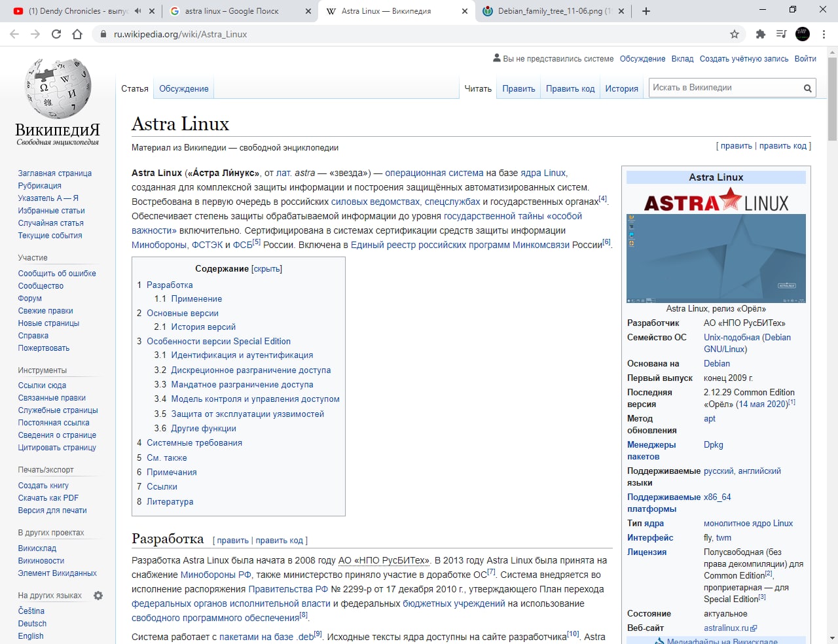Jump to Системные требования section
Viewport: 838px width, 644px height.
pyautogui.click(x=194, y=442)
